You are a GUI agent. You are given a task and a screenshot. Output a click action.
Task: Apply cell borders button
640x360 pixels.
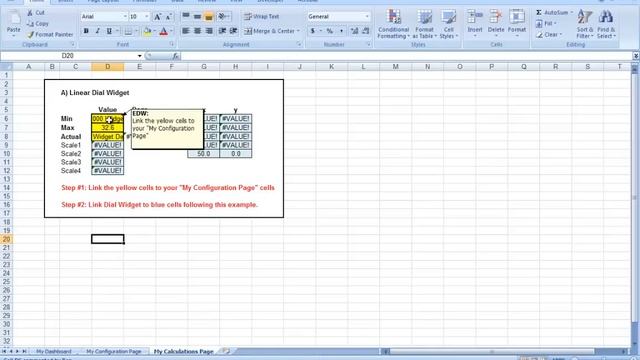[x=128, y=31]
